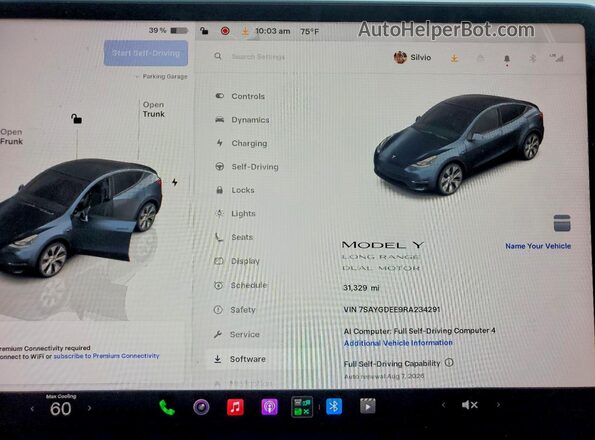Image resolution: width=595 pixels, height=440 pixels.
Task: Open the Safety settings menu
Action: (235, 310)
